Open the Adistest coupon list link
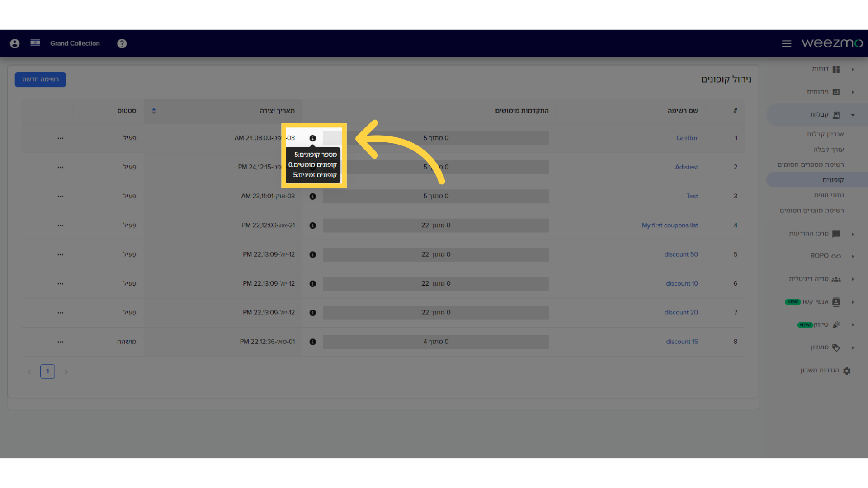The width and height of the screenshot is (868, 488). click(x=686, y=167)
